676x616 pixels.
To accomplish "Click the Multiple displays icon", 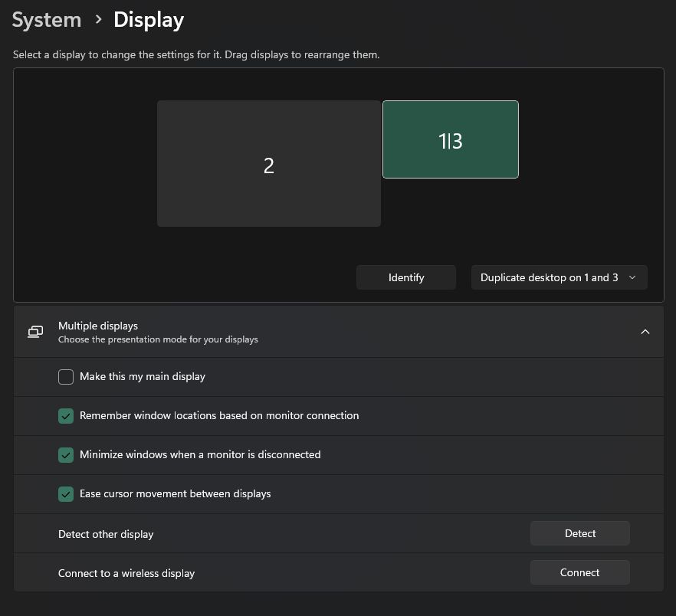I will coord(35,332).
